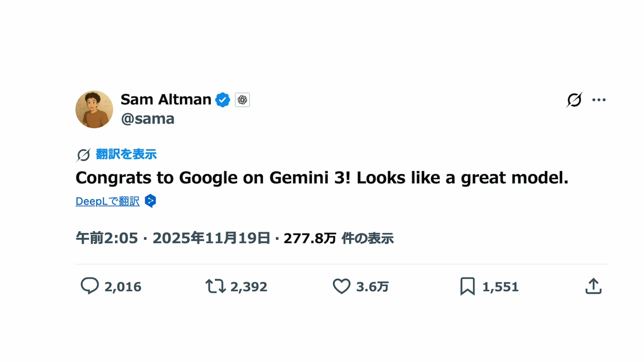Click the @sama handle
The height and width of the screenshot is (362, 644).
point(148,119)
